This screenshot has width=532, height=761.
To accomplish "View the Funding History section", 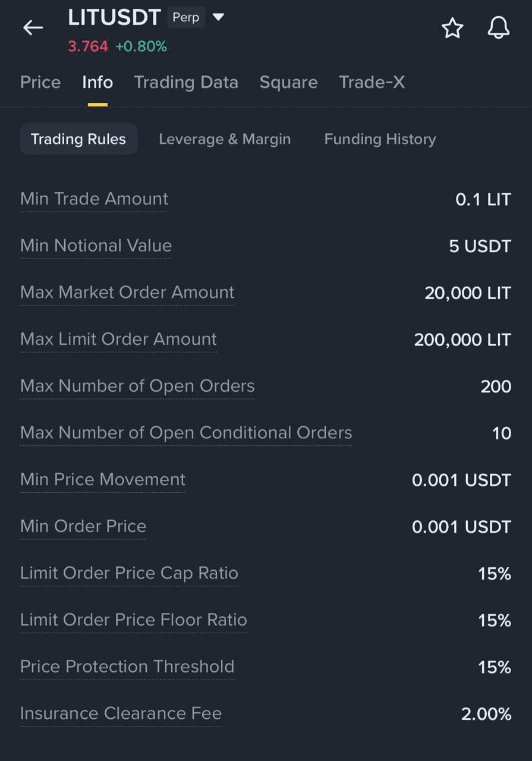I will coord(380,139).
